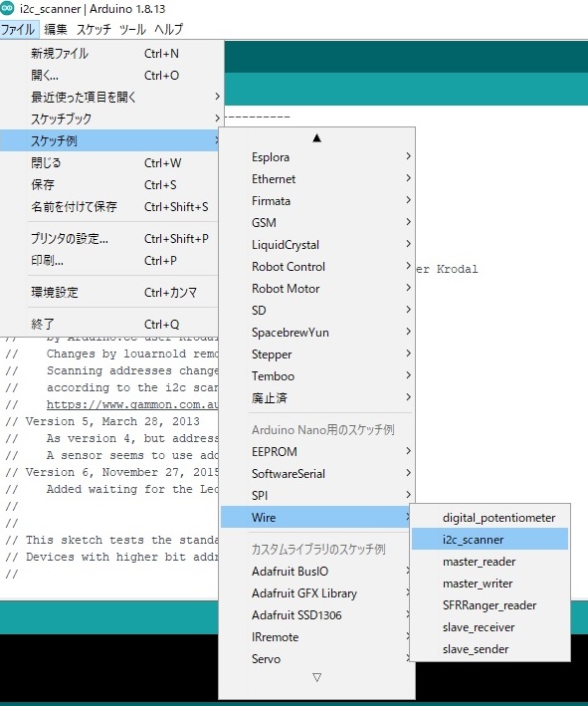Expand Ethernet examples

[x=316, y=179]
